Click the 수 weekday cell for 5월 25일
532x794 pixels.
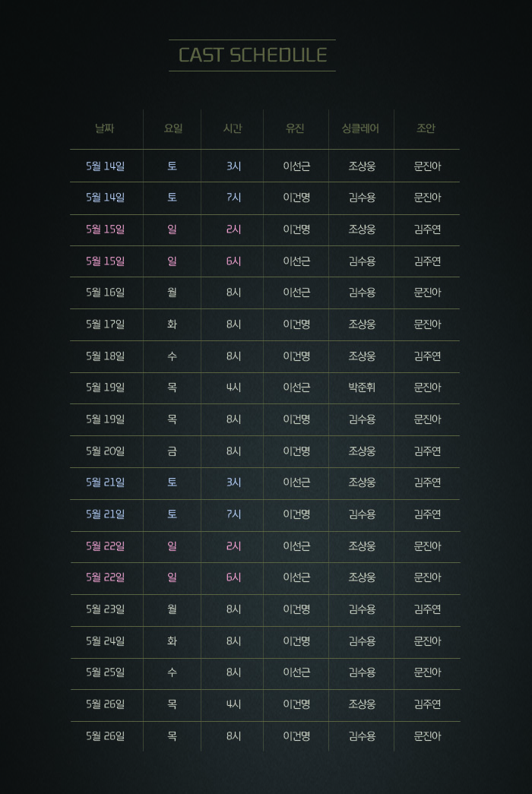[173, 672]
